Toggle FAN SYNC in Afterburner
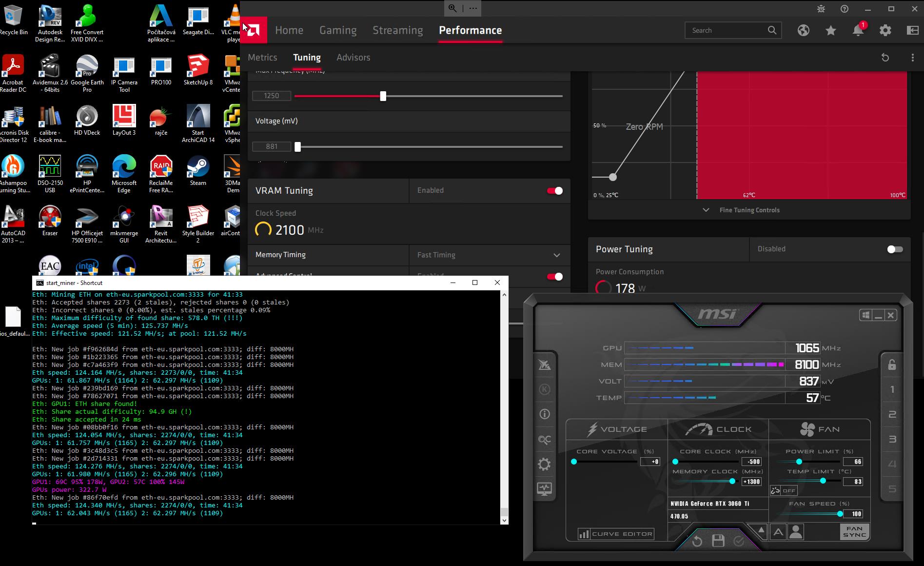The image size is (924, 566). 855,532
